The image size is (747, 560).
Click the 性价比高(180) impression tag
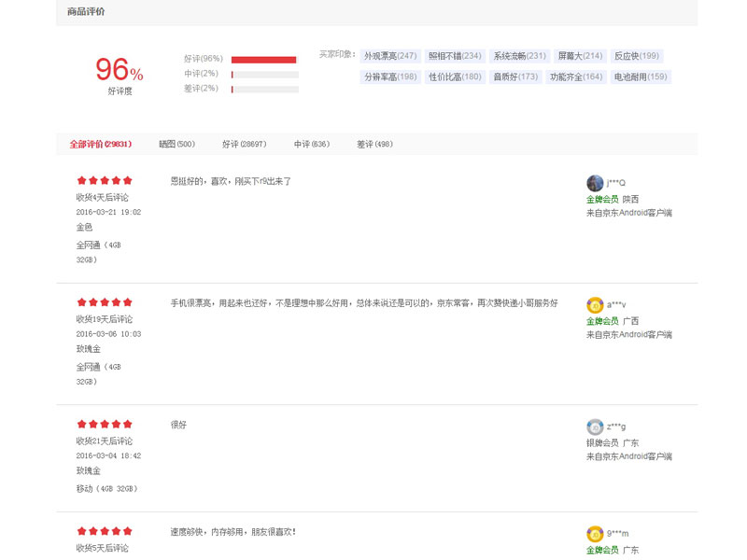click(x=455, y=77)
